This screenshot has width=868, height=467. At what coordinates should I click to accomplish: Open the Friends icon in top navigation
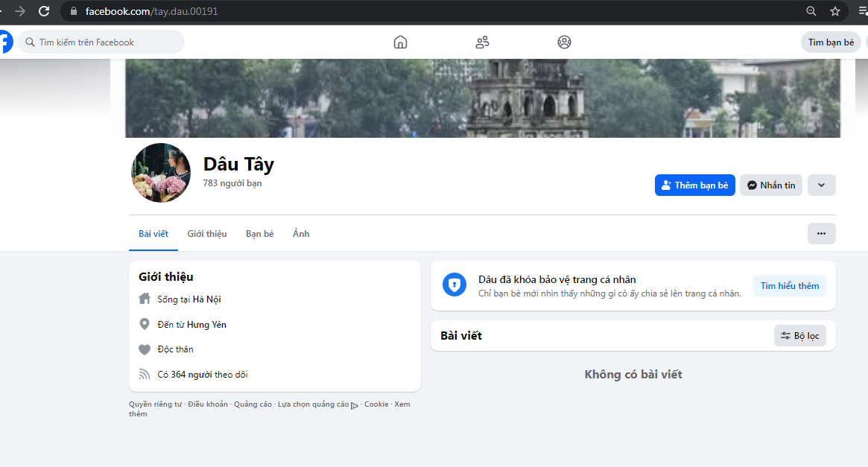pos(482,42)
